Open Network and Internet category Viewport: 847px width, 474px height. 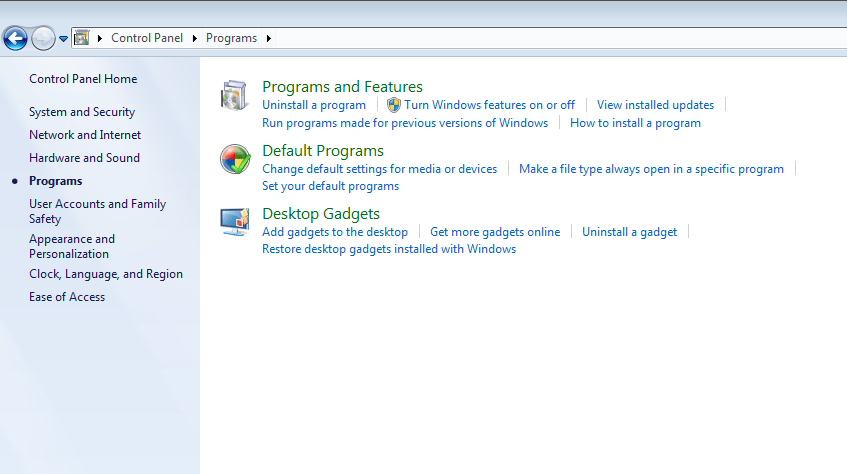pyautogui.click(x=85, y=135)
